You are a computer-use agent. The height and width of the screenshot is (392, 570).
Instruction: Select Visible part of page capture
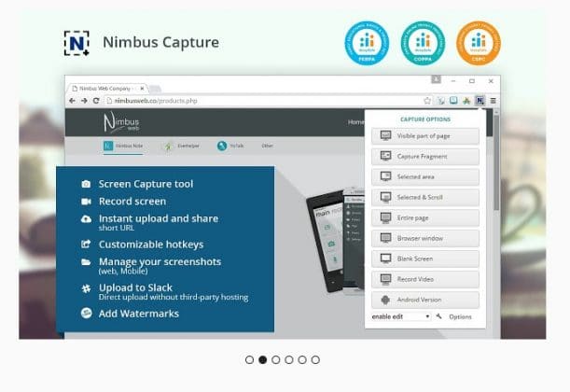click(425, 136)
